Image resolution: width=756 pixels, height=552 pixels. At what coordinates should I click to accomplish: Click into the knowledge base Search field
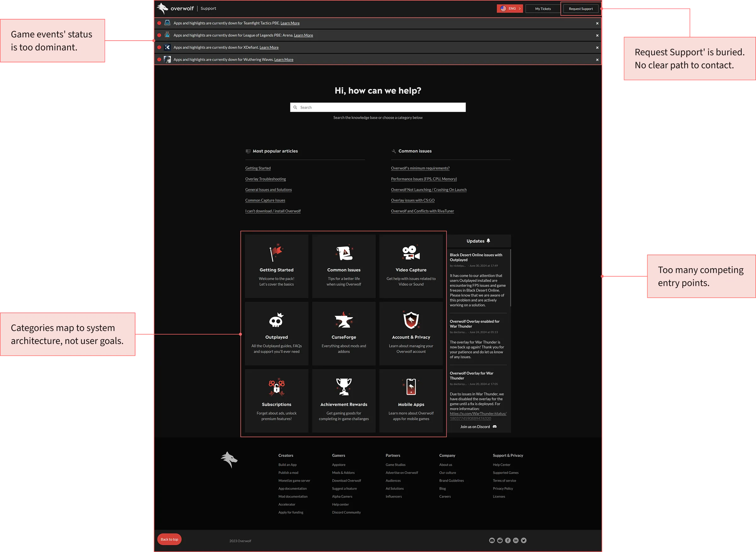[378, 107]
